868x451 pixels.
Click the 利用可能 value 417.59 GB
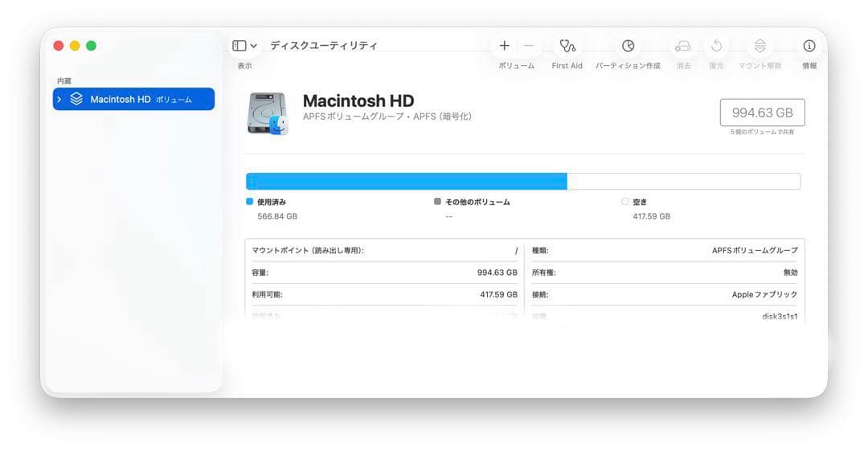[x=499, y=294]
